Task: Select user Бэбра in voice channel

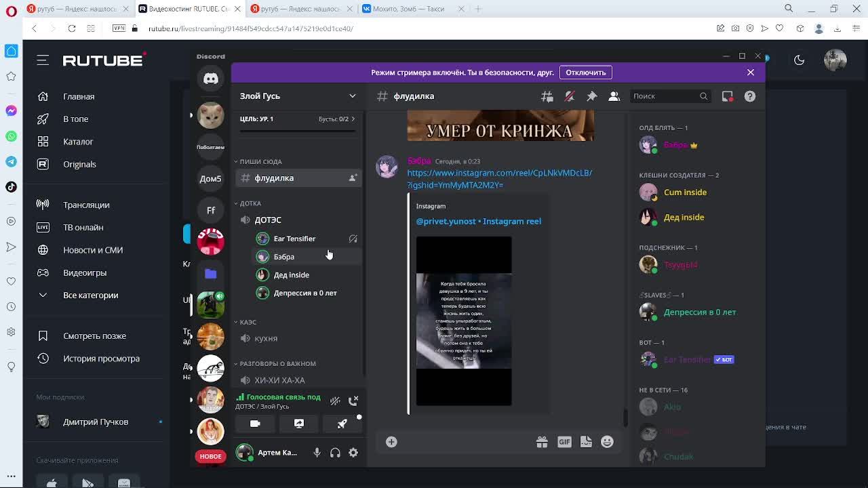Action: tap(307, 257)
